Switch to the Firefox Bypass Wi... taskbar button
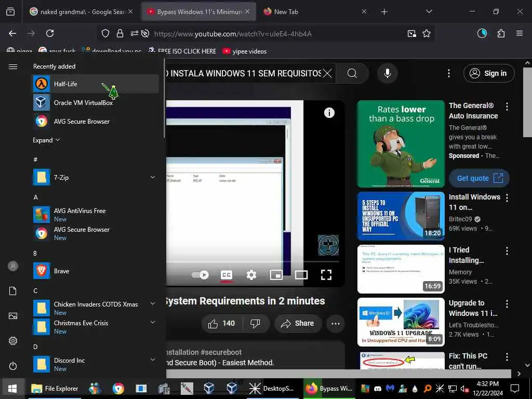The width and height of the screenshot is (532, 399). pyautogui.click(x=329, y=389)
